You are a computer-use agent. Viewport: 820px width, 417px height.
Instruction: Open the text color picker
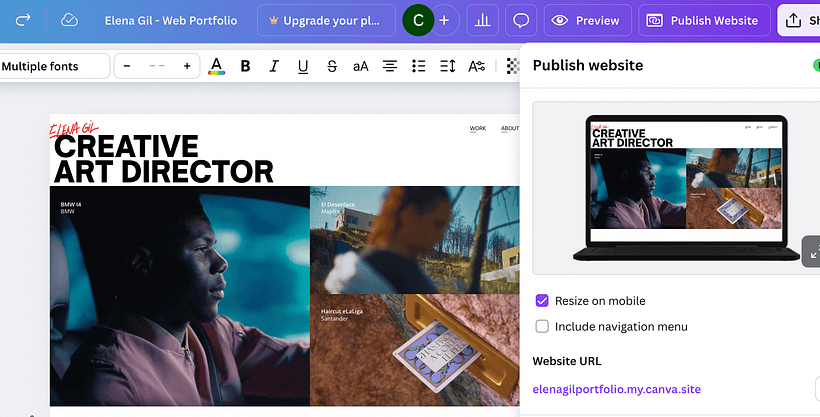[x=216, y=66]
